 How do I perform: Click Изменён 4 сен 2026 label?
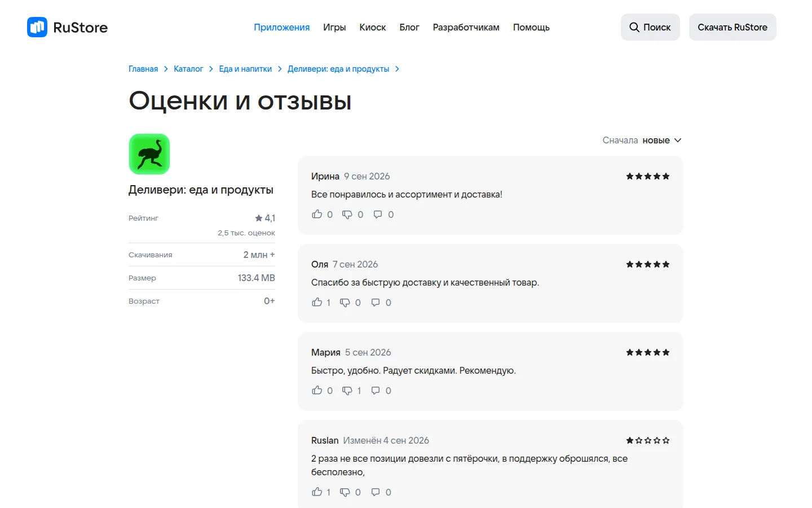click(x=386, y=440)
